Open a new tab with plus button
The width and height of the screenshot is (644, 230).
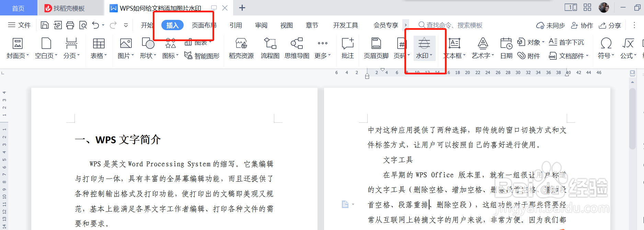tap(242, 8)
